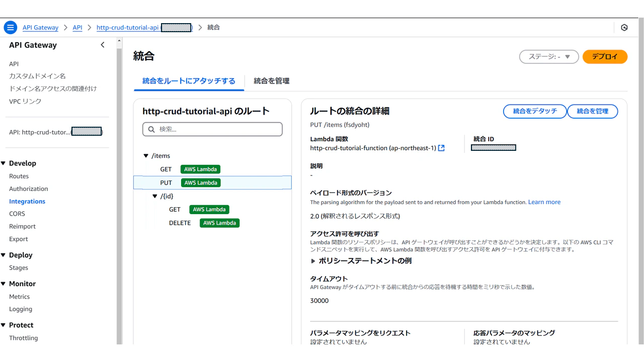
Task: Collapse the Develop sidebar section
Action: 3,163
